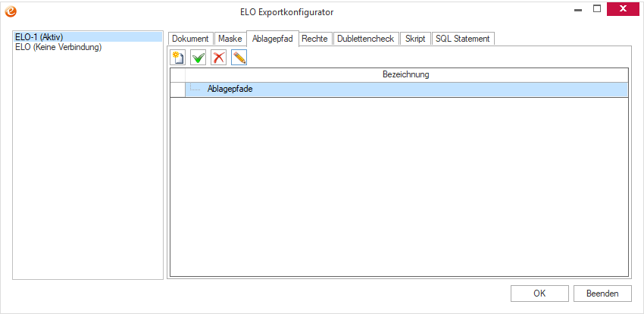Click the pencil edit icon
Image resolution: width=644 pixels, height=314 pixels.
(239, 58)
